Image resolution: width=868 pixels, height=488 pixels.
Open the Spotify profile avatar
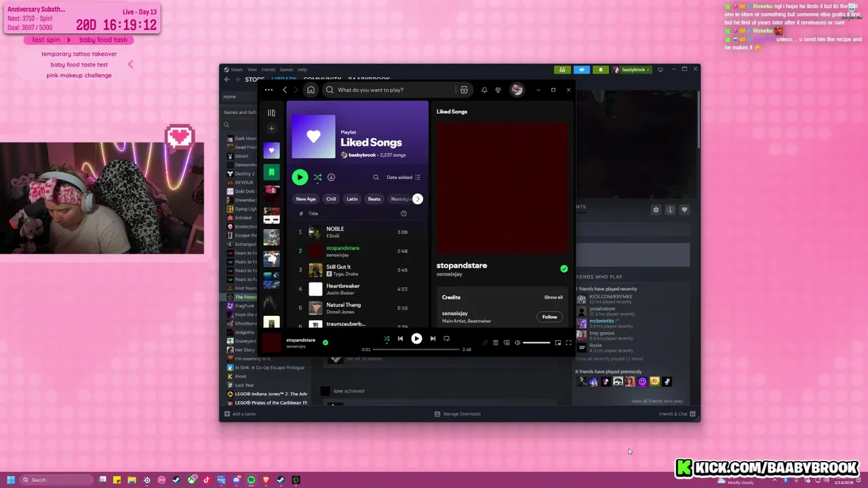click(x=517, y=89)
